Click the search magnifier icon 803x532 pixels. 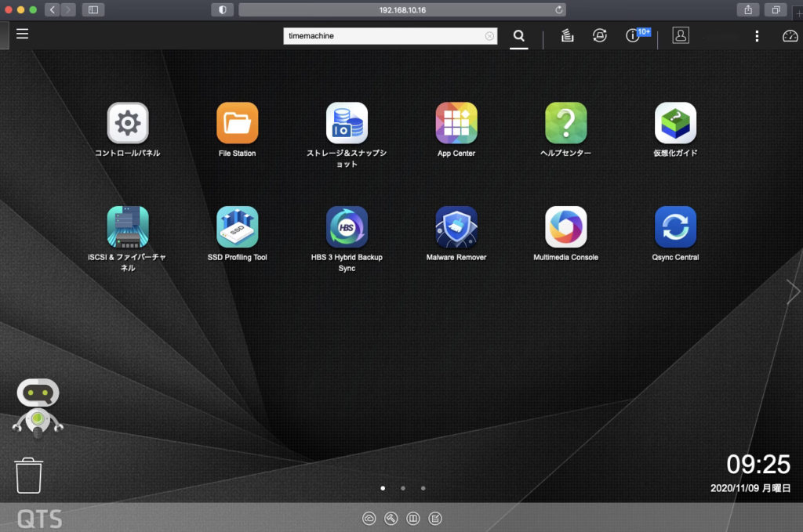tap(519, 36)
